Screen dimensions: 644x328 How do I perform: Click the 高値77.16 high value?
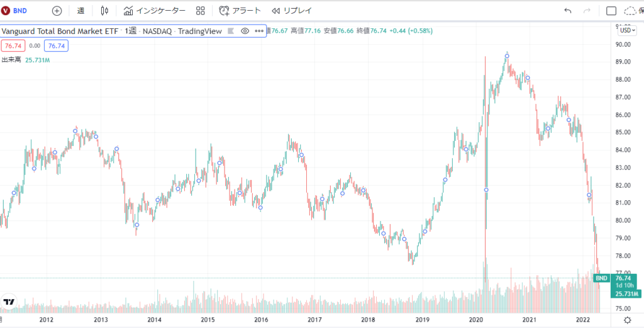pyautogui.click(x=305, y=31)
